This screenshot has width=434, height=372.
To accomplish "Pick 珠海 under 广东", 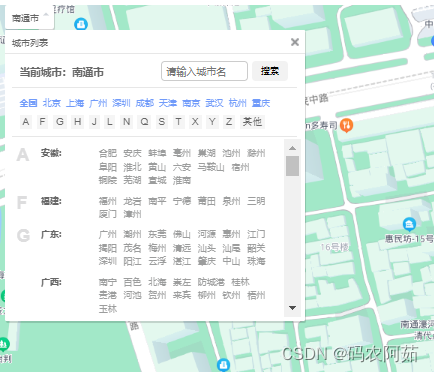I will click(x=256, y=261).
